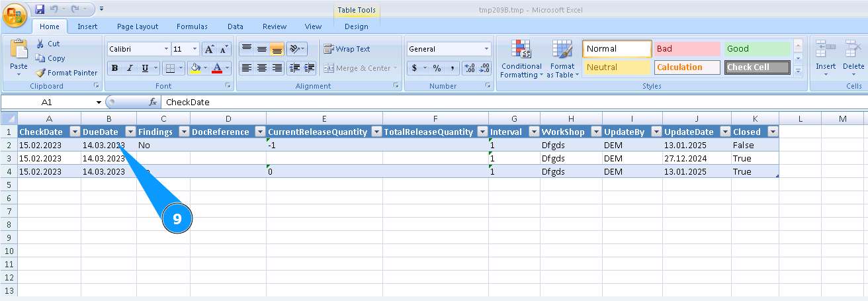Click the Office button logo
The width and height of the screenshot is (868, 301).
pos(15,15)
